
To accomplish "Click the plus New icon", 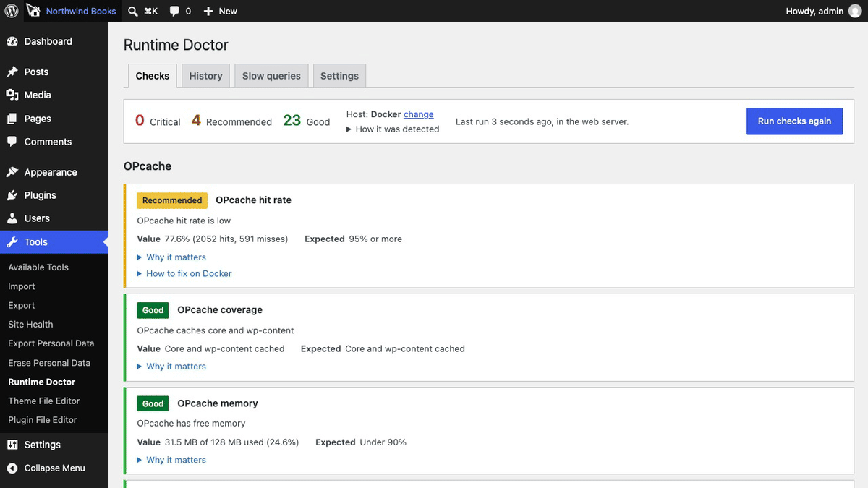I will (x=208, y=11).
